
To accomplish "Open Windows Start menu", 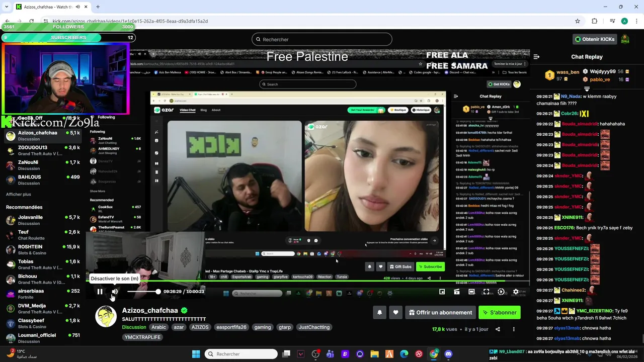I will point(196,354).
